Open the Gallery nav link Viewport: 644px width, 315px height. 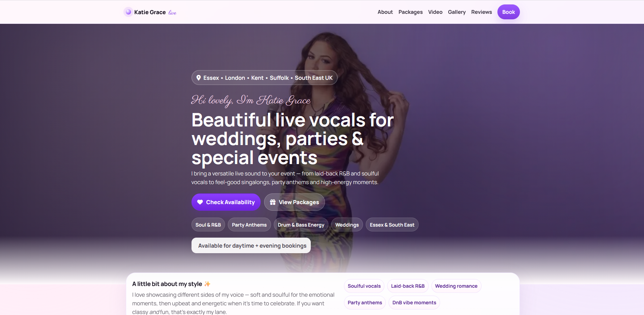pyautogui.click(x=457, y=12)
